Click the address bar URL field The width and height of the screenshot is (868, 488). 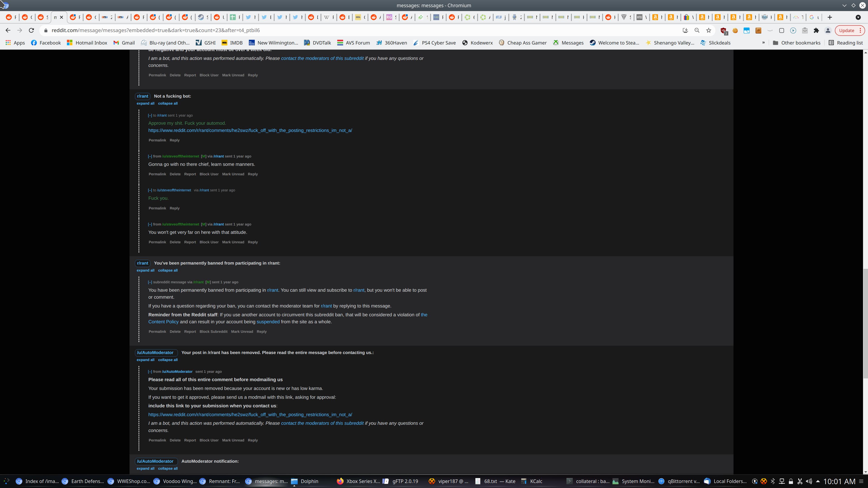coord(337,31)
